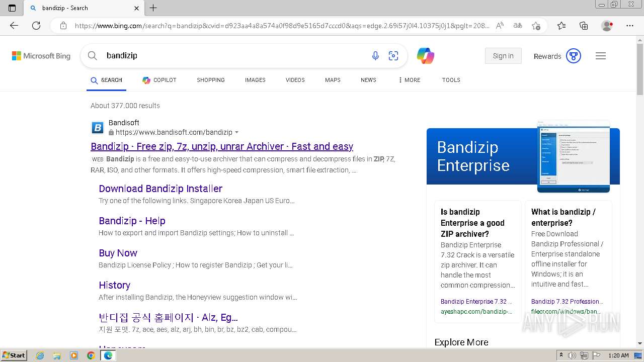644x362 pixels.
Task: Add this page to favorites star icon
Action: pyautogui.click(x=536, y=26)
